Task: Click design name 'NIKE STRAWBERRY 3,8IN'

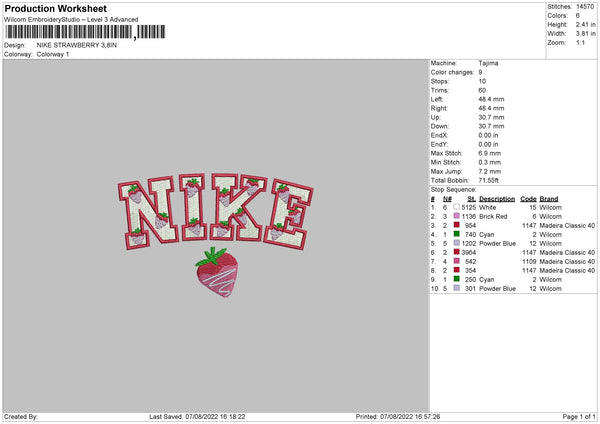Action: point(77,45)
